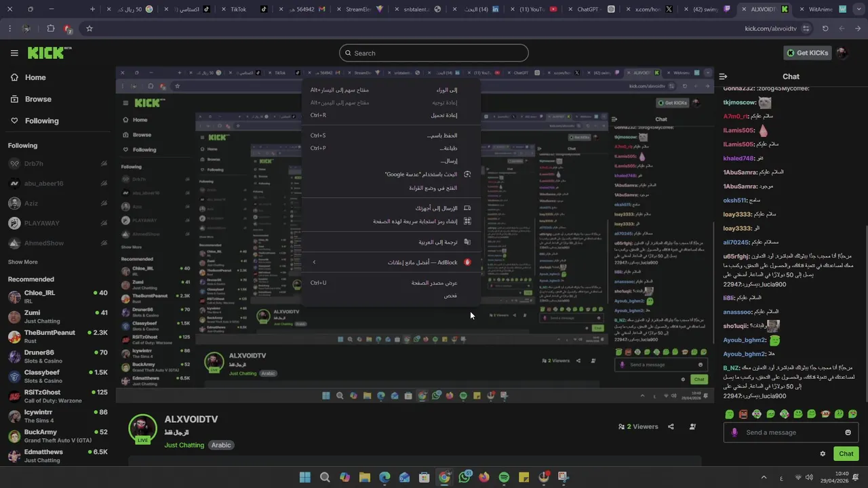Image resolution: width=868 pixels, height=488 pixels.
Task: Select view page source Ctrl+U item
Action: pyautogui.click(x=391, y=283)
